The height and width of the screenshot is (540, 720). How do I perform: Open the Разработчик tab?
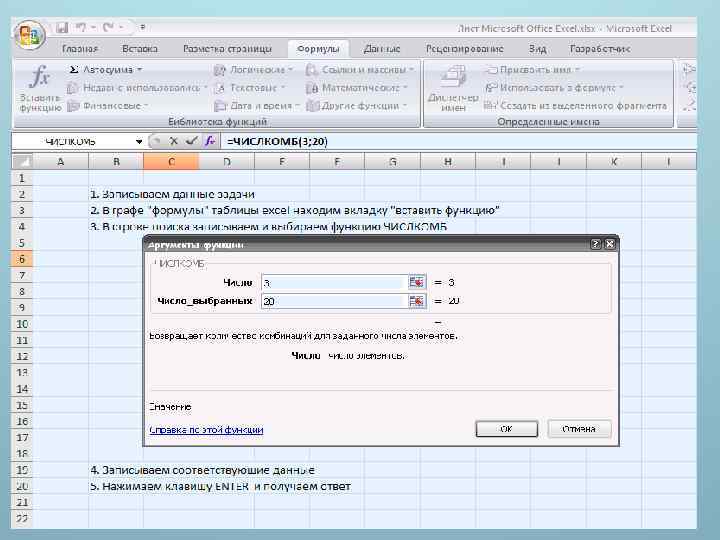[600, 49]
